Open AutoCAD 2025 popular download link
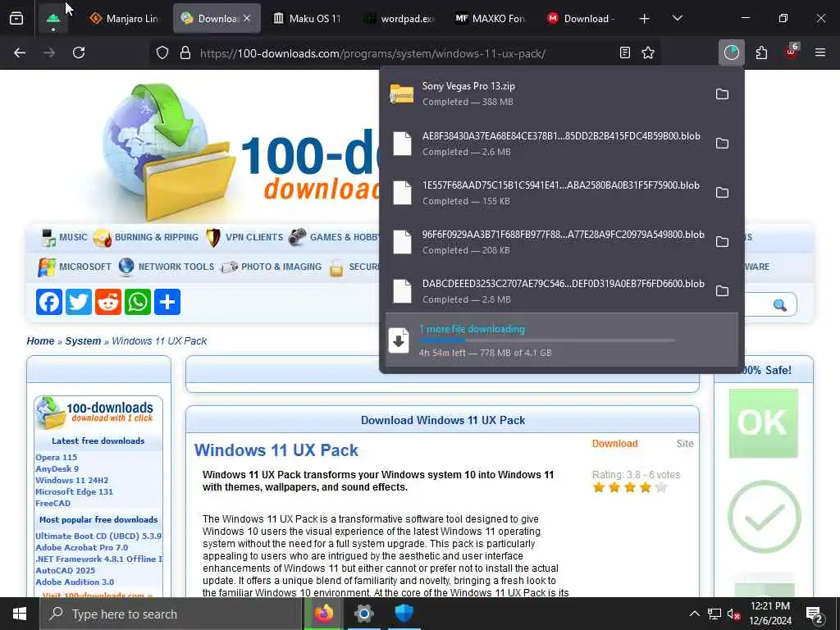Viewport: 840px width, 630px height. (x=66, y=571)
